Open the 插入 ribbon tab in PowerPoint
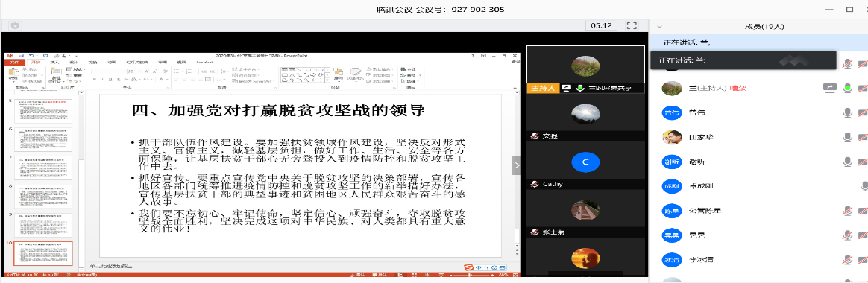This screenshot has width=868, height=283. (x=54, y=63)
